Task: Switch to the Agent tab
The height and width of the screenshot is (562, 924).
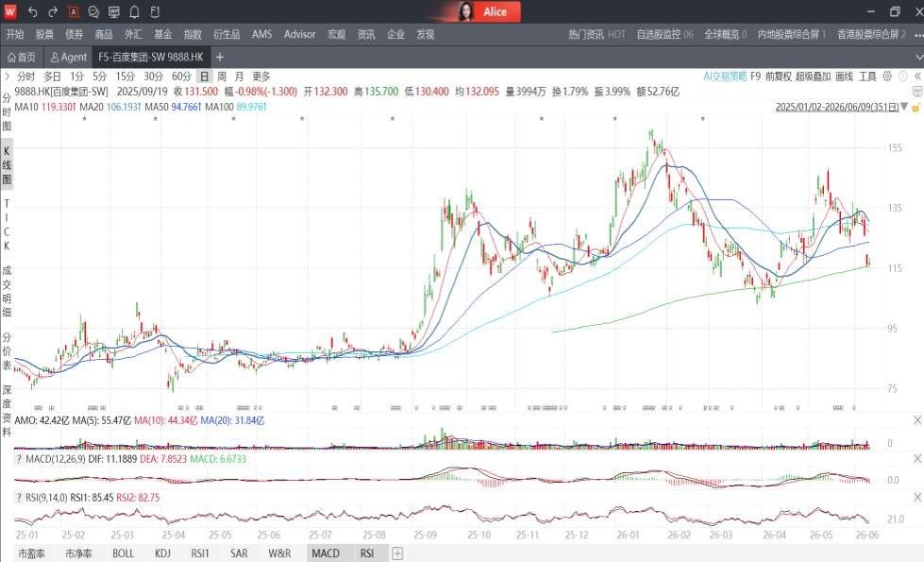Action: pos(68,58)
